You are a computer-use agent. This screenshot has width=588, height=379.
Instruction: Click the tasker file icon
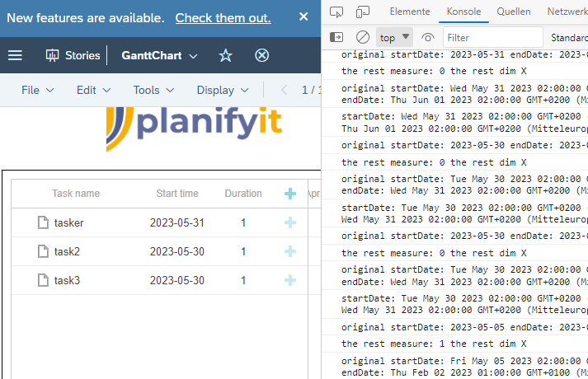[x=43, y=222]
